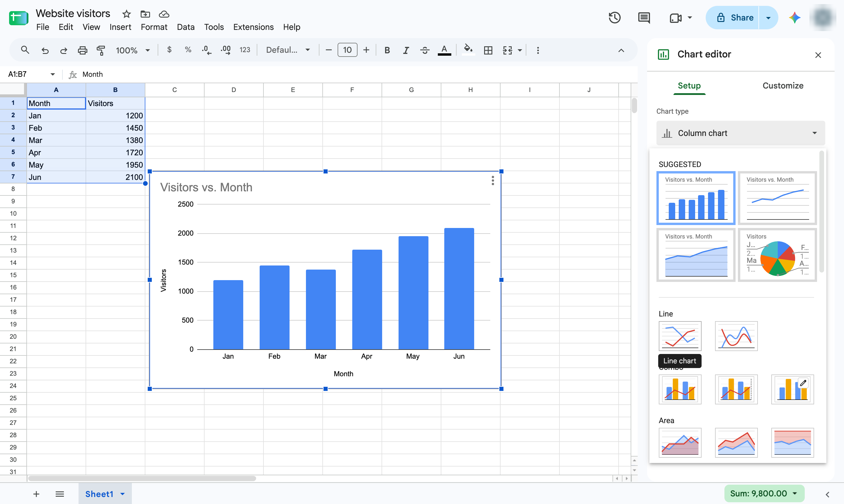This screenshot has height=504, width=844.
Task: Toggle italic formatting
Action: (406, 50)
